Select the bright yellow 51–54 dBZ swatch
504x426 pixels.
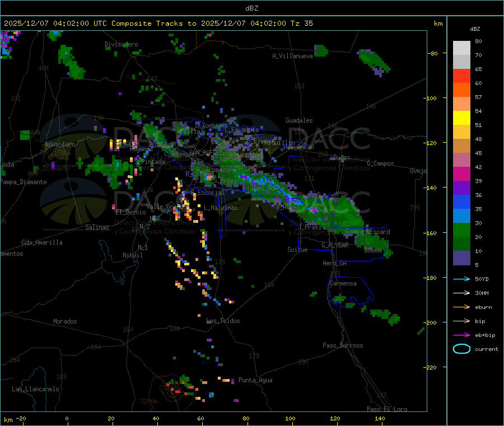(x=461, y=118)
